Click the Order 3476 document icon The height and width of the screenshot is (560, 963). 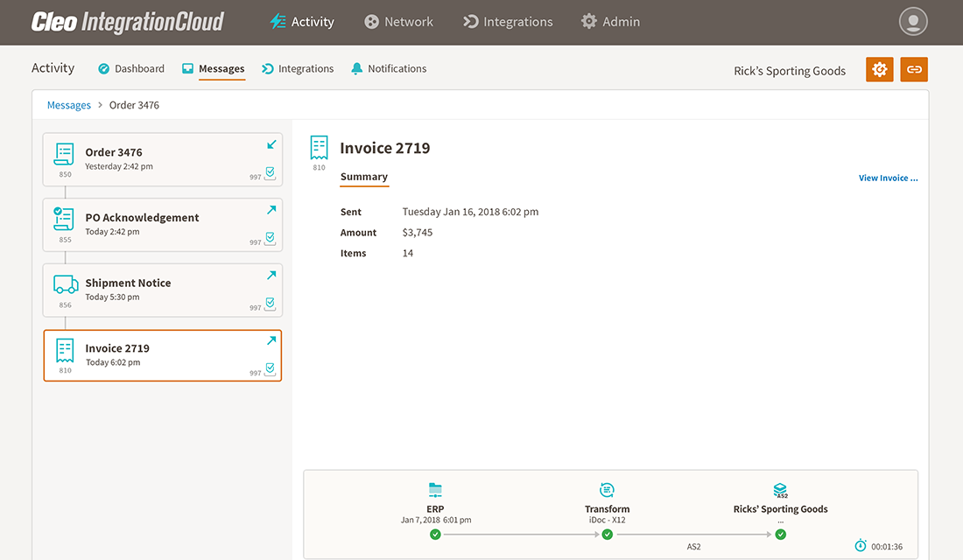tap(64, 154)
